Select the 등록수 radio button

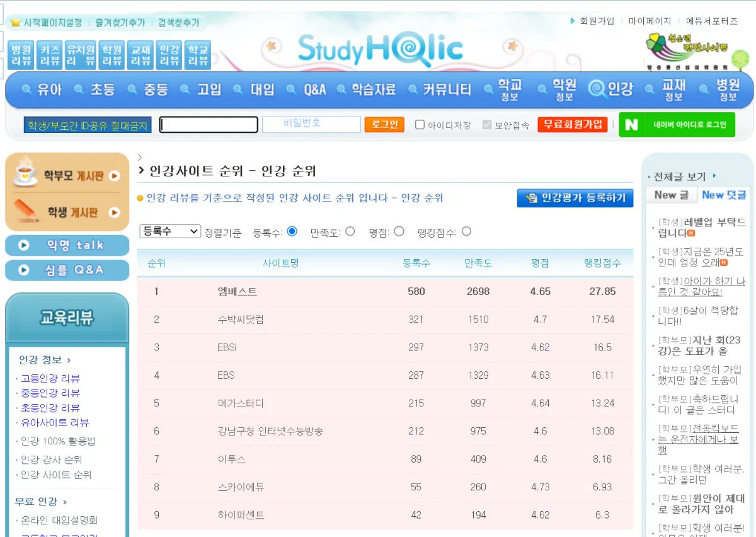tap(292, 231)
